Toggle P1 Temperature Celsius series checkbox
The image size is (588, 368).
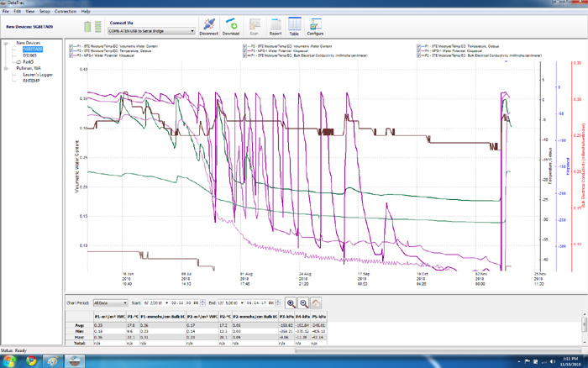[419, 46]
